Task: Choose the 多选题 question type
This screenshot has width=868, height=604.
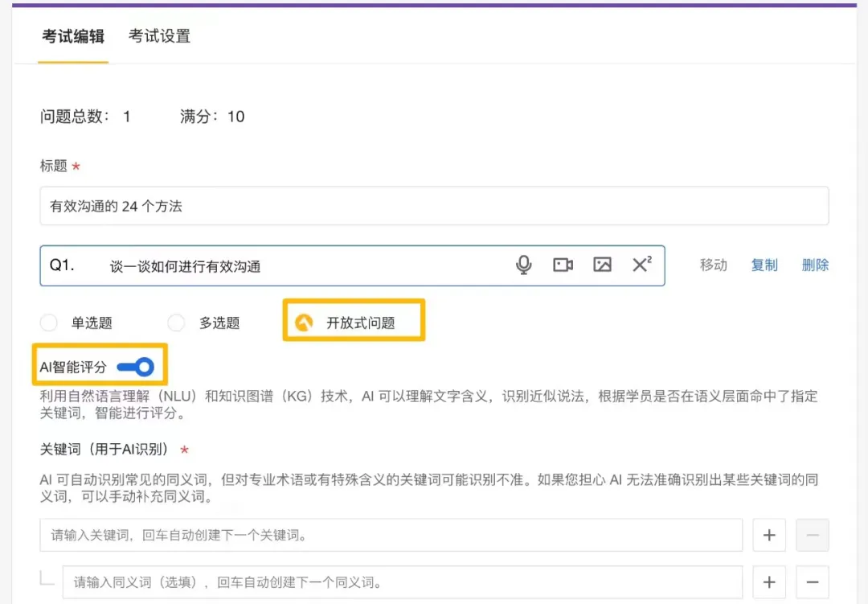Action: click(176, 323)
